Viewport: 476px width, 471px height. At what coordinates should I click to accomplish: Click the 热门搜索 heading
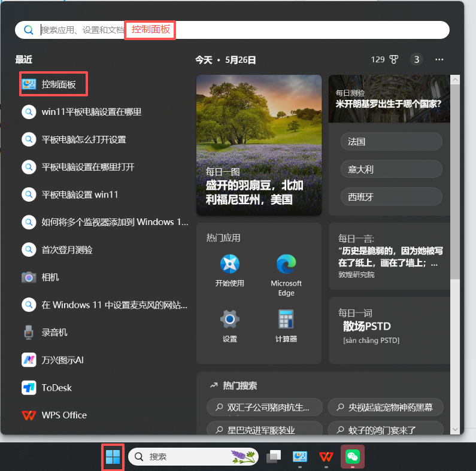tap(240, 386)
